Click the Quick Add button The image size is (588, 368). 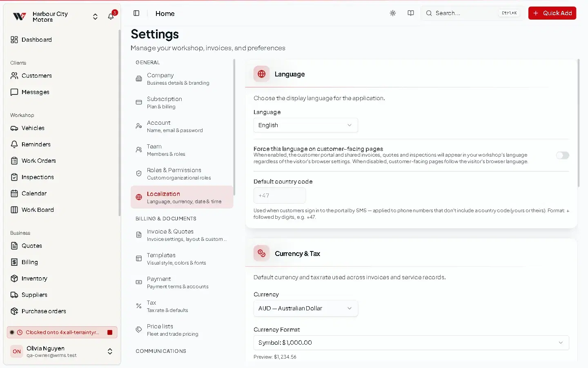point(552,13)
